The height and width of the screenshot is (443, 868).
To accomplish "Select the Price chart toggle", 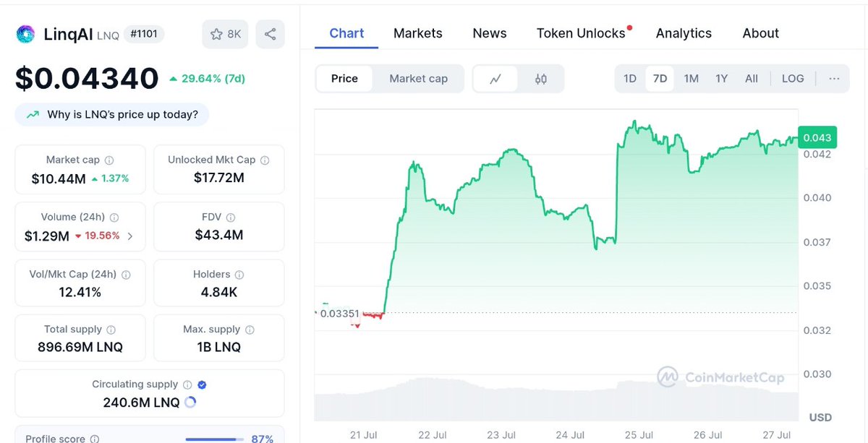I will tap(344, 79).
